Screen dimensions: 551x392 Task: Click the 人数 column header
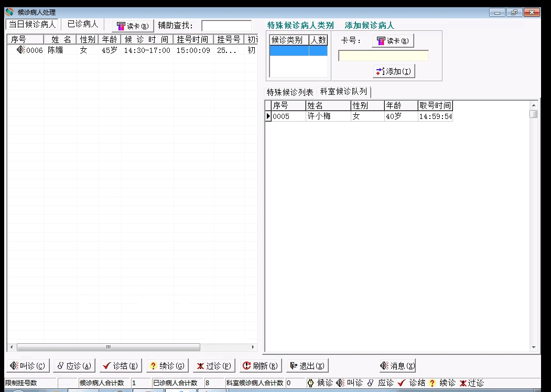tap(318, 40)
